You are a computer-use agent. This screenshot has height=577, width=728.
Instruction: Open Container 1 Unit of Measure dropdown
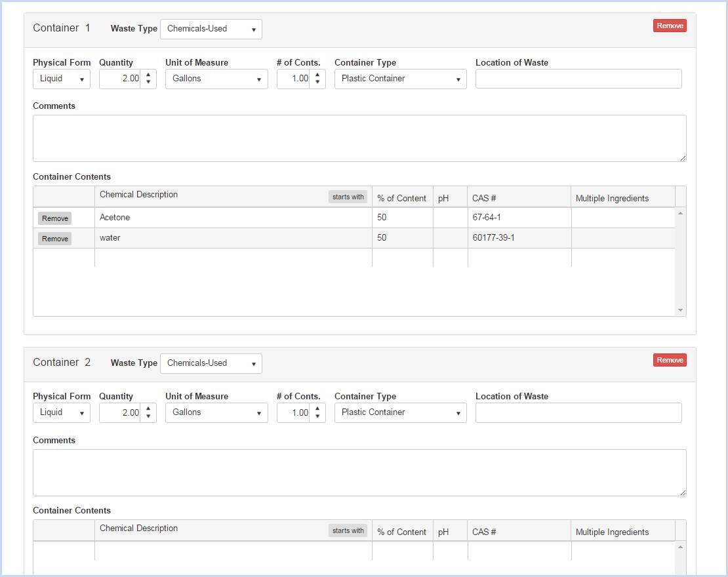[216, 79]
